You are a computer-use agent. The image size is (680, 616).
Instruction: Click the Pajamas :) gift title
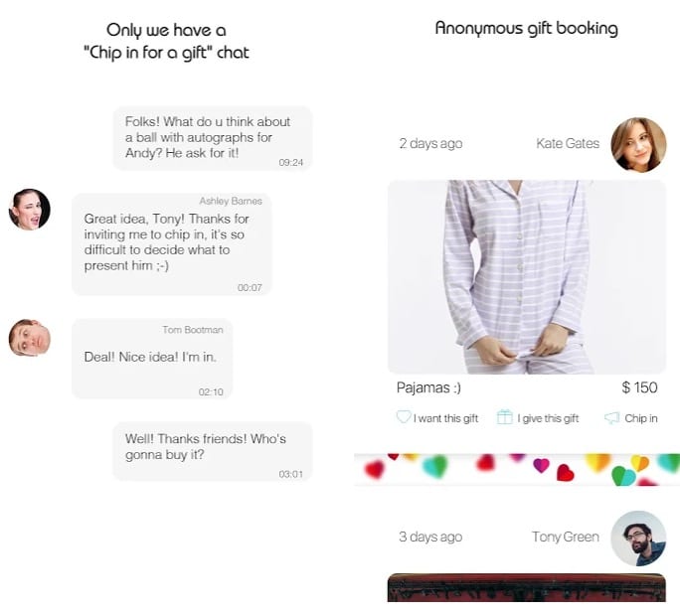pyautogui.click(x=428, y=387)
